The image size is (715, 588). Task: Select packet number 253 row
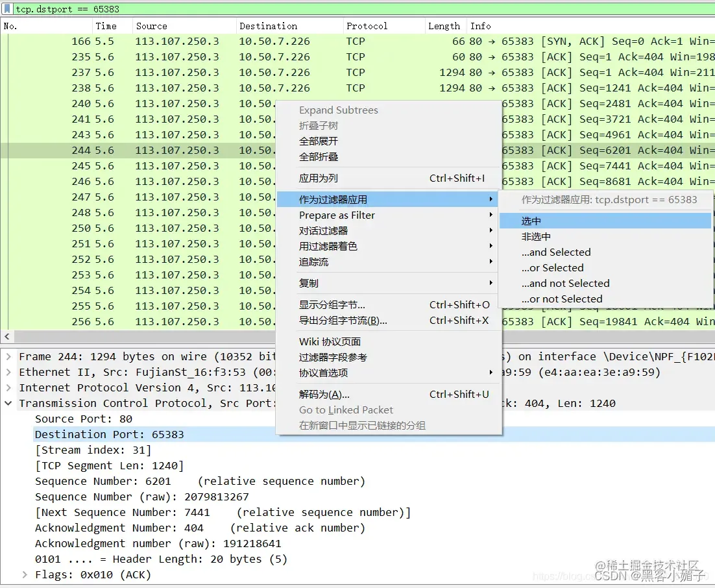pos(138,275)
